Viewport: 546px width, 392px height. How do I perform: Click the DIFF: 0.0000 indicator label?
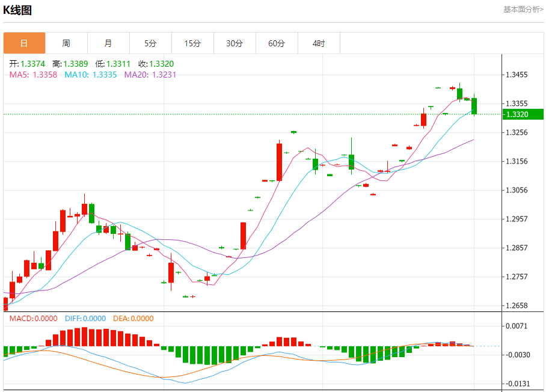[x=85, y=319]
